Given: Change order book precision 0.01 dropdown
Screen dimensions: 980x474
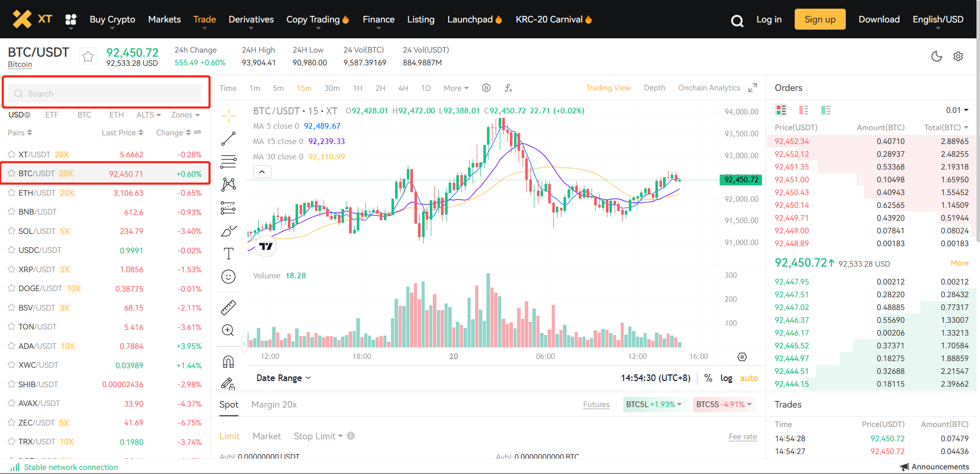Looking at the screenshot, I should [x=957, y=110].
